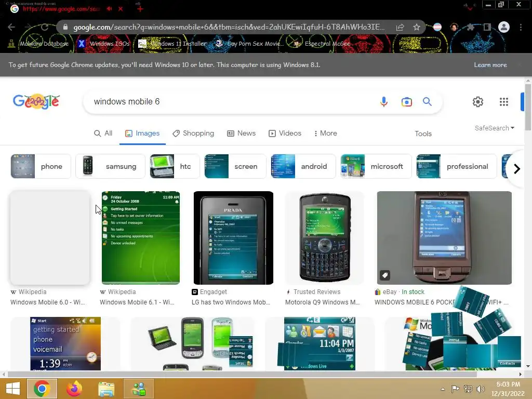Filter results by the samsung chip
Screen dimensions: 532x399
(110, 166)
